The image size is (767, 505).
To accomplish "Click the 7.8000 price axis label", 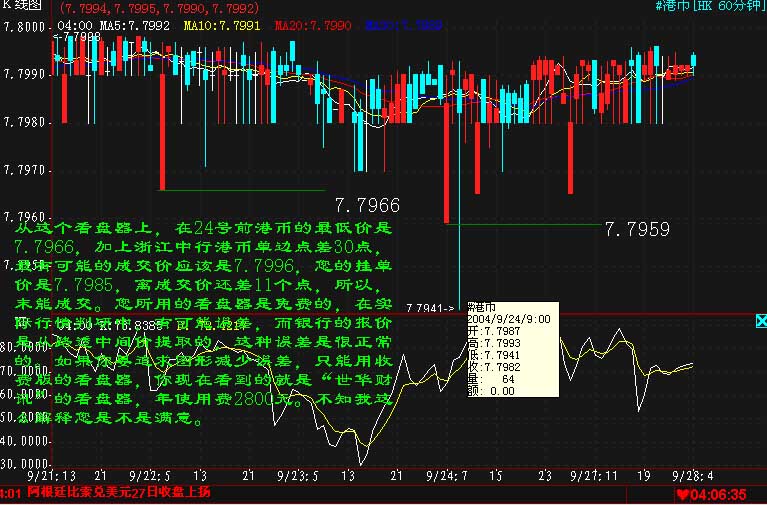I will [24, 26].
